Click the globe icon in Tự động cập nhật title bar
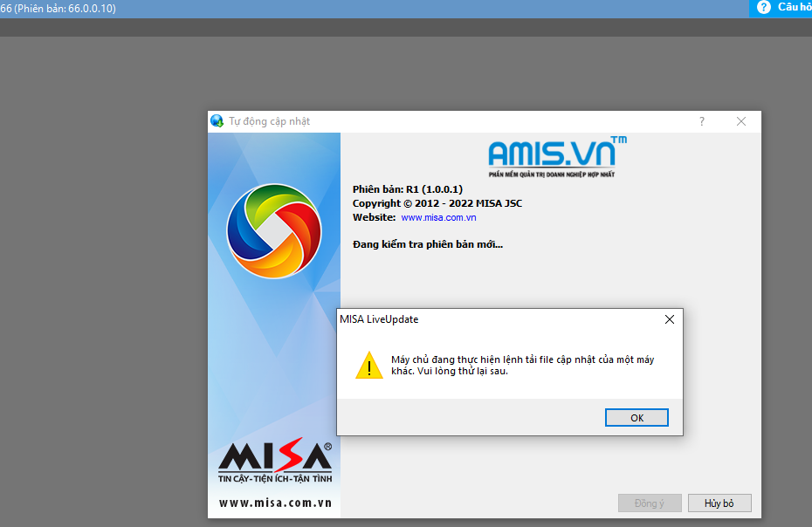This screenshot has height=527, width=812. pyautogui.click(x=217, y=121)
